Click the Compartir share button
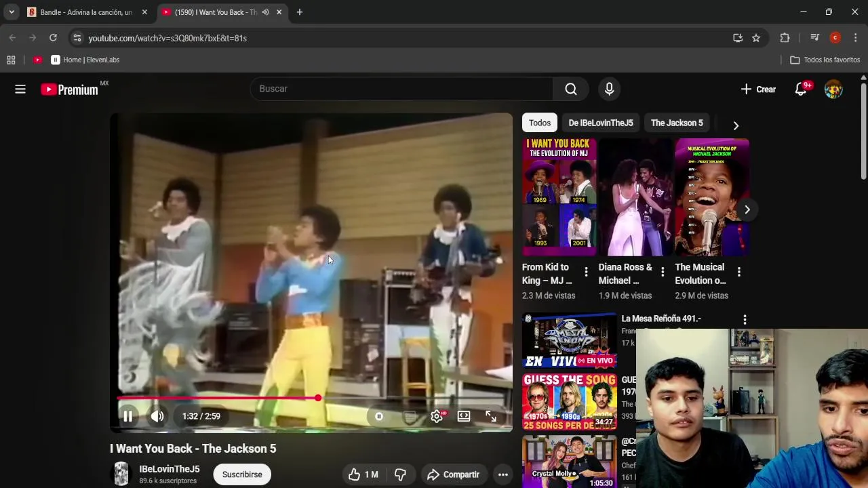The image size is (868, 488). click(x=453, y=474)
